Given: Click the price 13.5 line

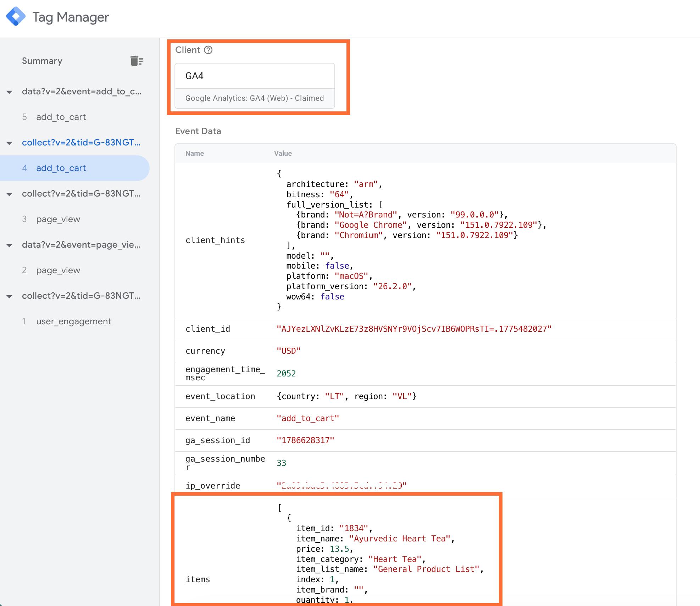Looking at the screenshot, I should [x=324, y=549].
